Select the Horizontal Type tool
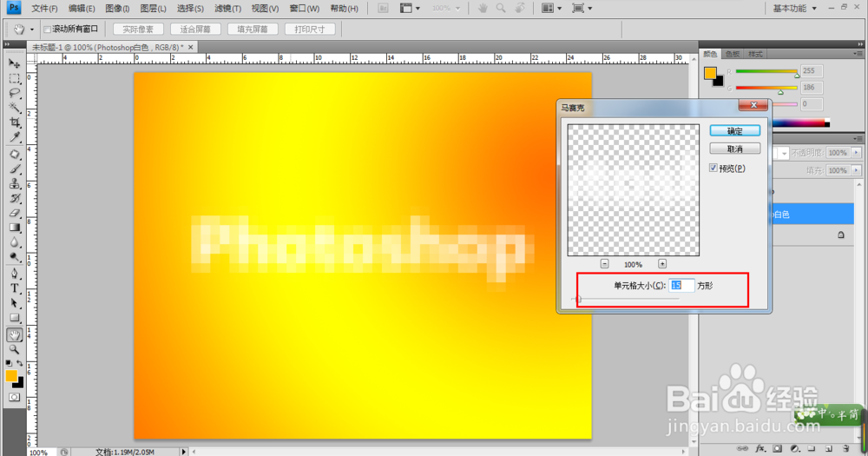 (x=15, y=288)
